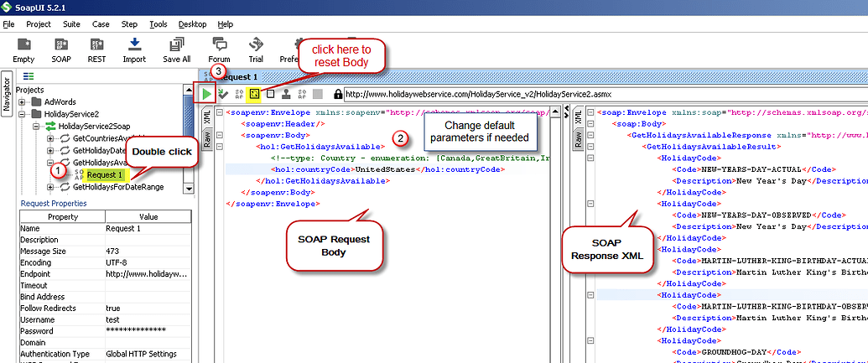Click the SOAP project toolbar icon
The width and height of the screenshot is (868, 363).
pos(61,44)
